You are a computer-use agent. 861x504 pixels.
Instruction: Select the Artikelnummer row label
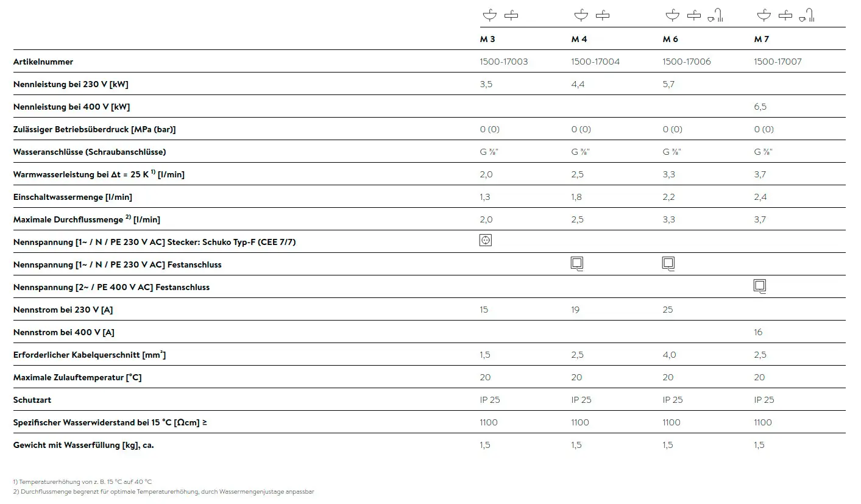tap(43, 62)
